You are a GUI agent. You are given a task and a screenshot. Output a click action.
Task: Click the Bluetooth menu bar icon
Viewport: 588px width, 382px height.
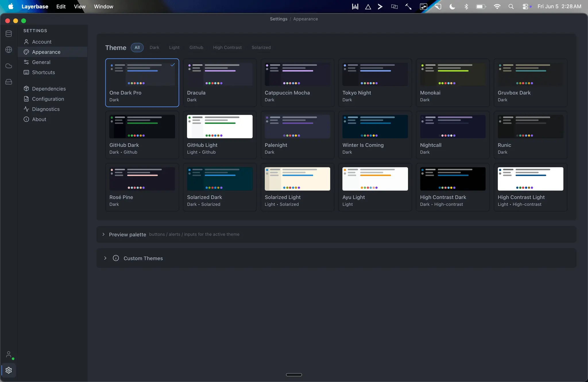tap(466, 6)
